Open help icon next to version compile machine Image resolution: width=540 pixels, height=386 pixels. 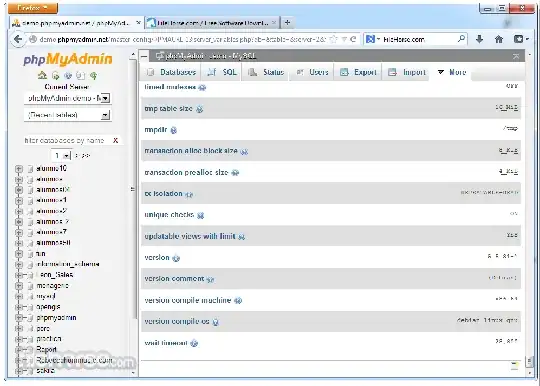coord(238,301)
